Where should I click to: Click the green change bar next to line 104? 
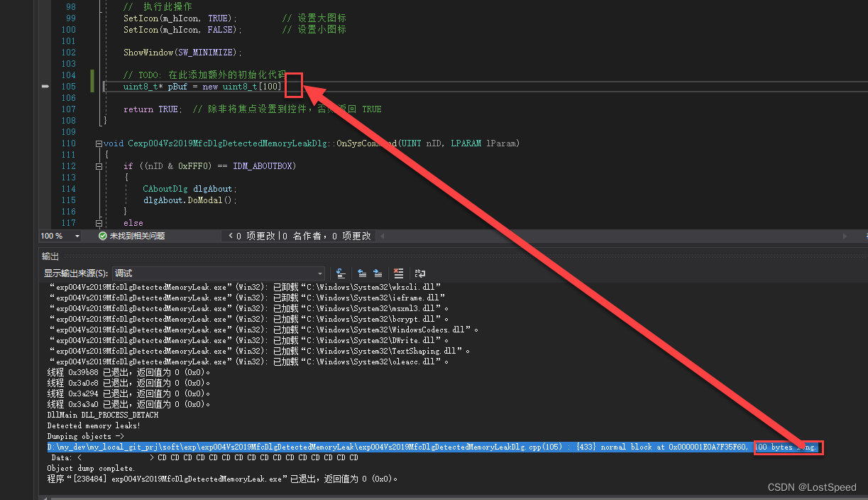coord(92,75)
